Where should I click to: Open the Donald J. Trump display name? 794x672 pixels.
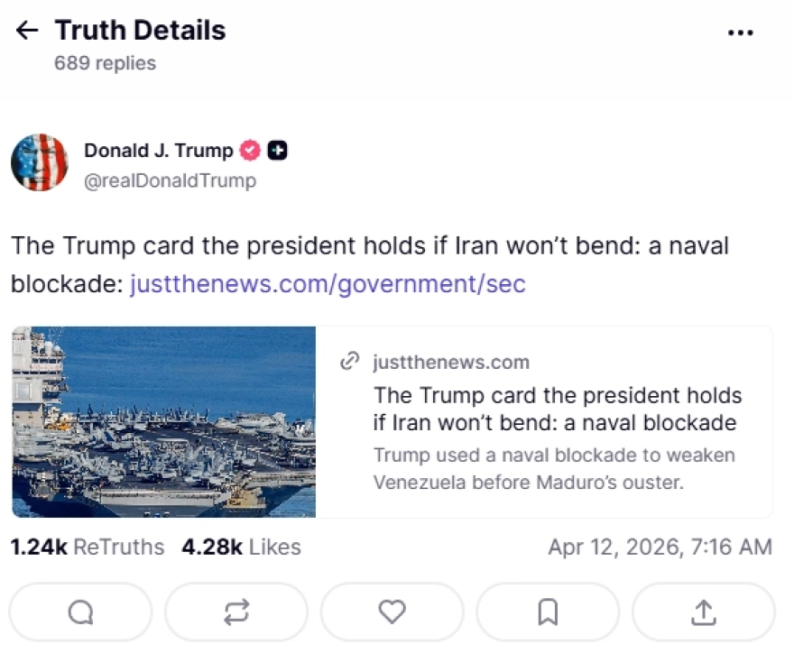pyautogui.click(x=158, y=151)
